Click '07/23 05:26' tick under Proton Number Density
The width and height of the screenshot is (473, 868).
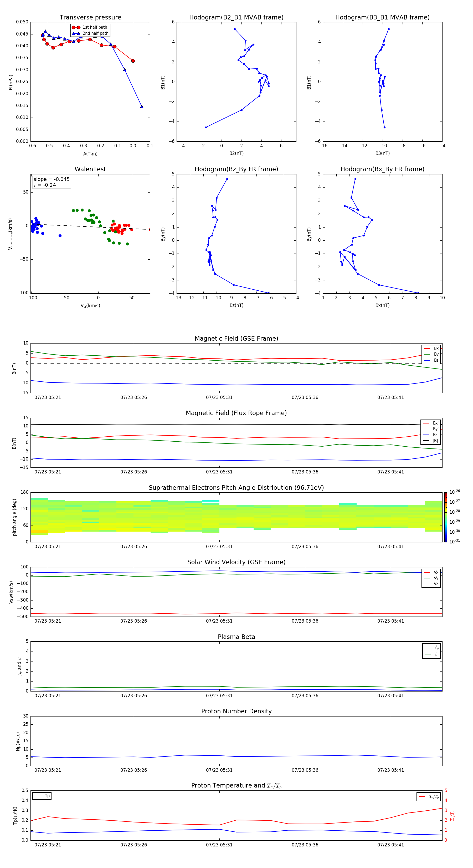click(134, 770)
